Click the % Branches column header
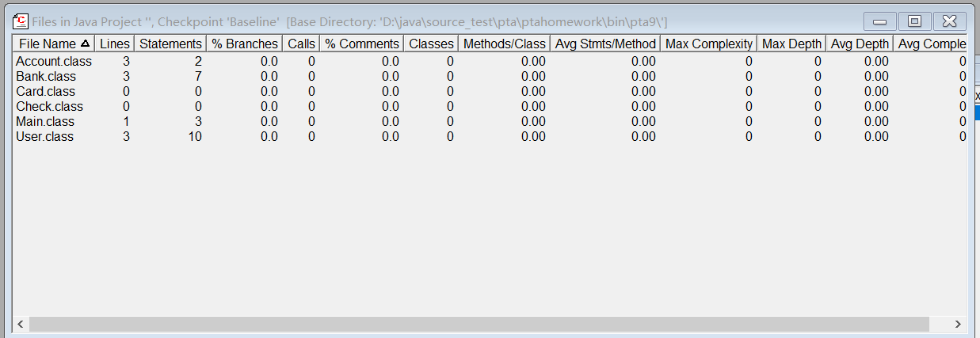Viewport: 980px width, 338px height. (245, 44)
